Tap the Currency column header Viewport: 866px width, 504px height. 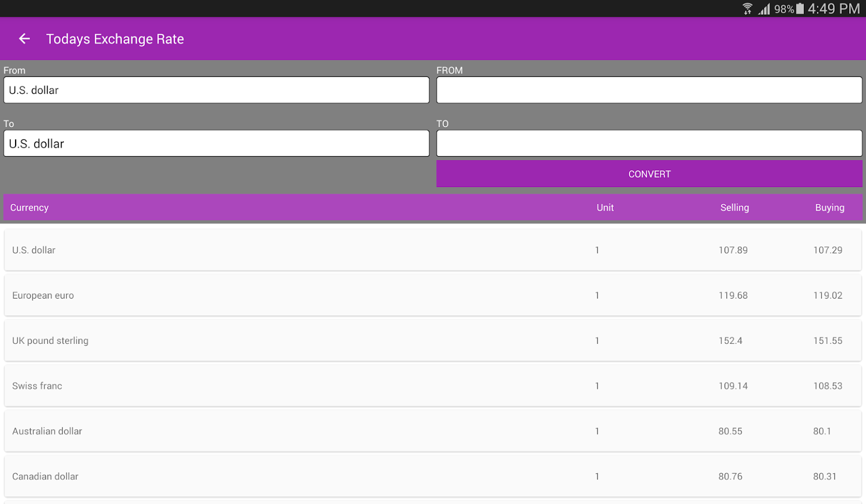coord(29,208)
